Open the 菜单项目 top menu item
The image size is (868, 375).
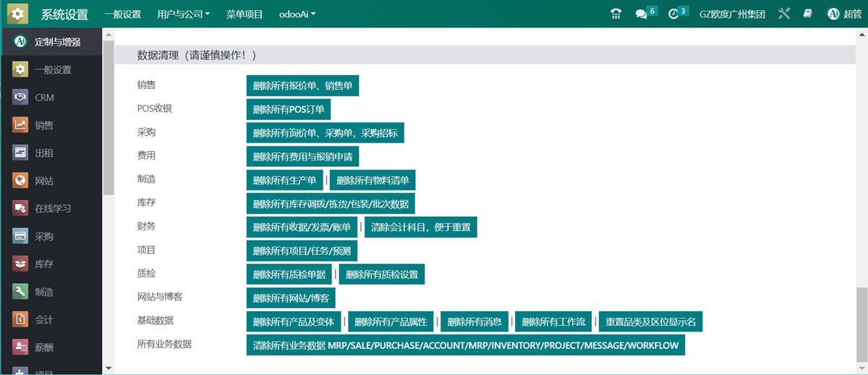[244, 14]
